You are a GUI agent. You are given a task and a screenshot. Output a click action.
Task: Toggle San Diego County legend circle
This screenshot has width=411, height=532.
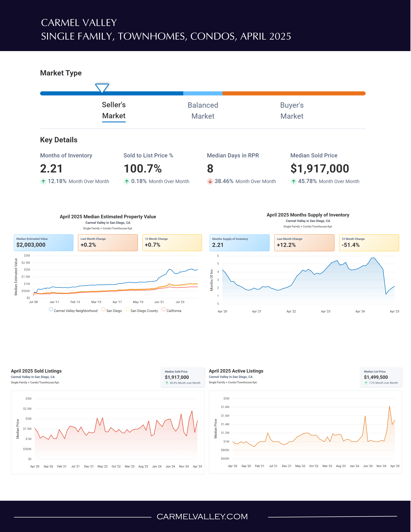[x=128, y=309]
